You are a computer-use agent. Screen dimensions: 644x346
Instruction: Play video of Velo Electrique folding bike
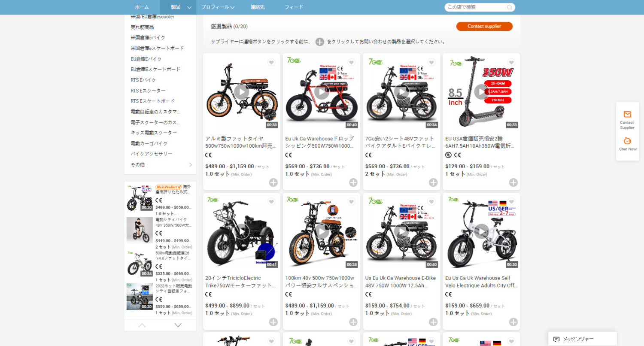pos(482,231)
